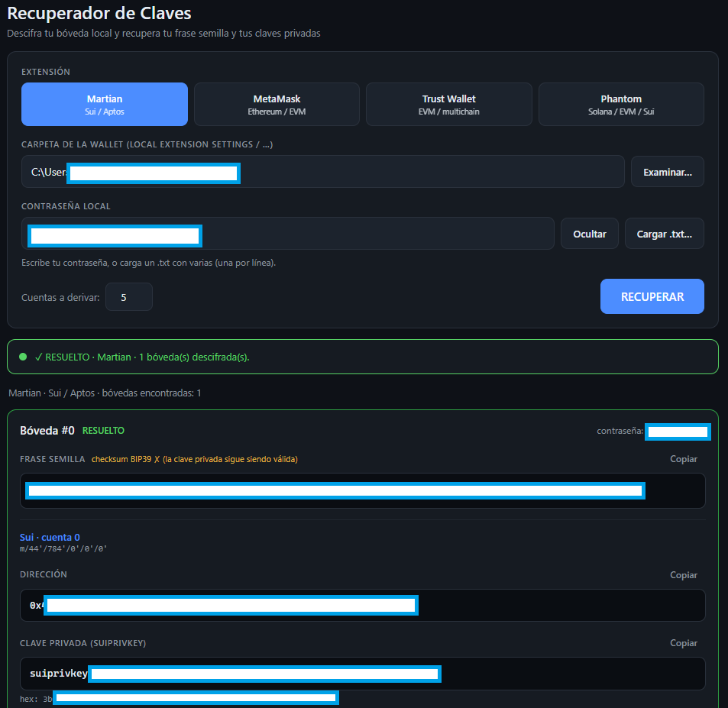Hide the password with Ocultar
The width and height of the screenshot is (728, 708).
(590, 234)
